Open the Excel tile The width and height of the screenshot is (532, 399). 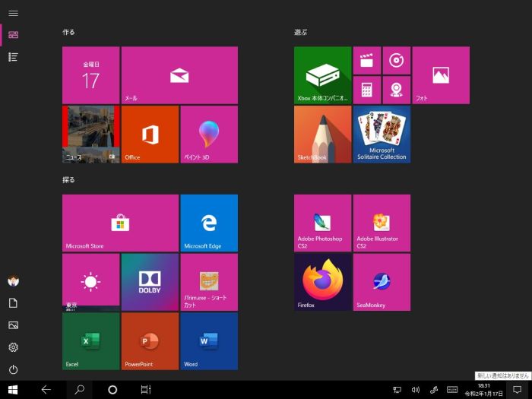point(90,341)
